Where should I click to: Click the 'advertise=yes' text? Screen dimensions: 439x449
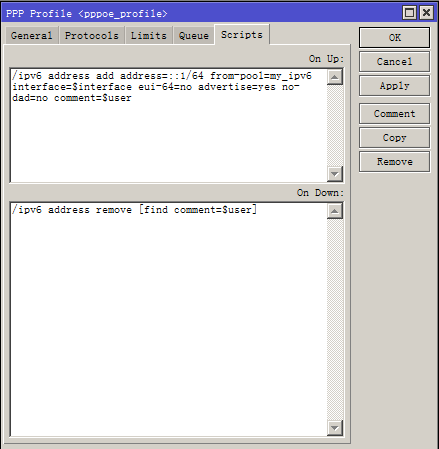pyautogui.click(x=237, y=87)
